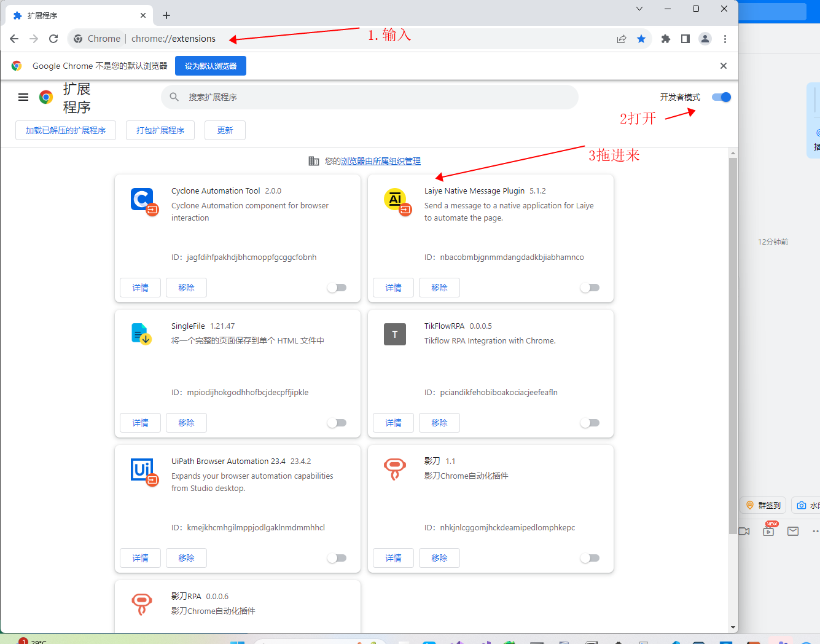This screenshot has width=820, height=644.
Task: Click 加载已解压的扩展程序 button
Action: coord(66,130)
